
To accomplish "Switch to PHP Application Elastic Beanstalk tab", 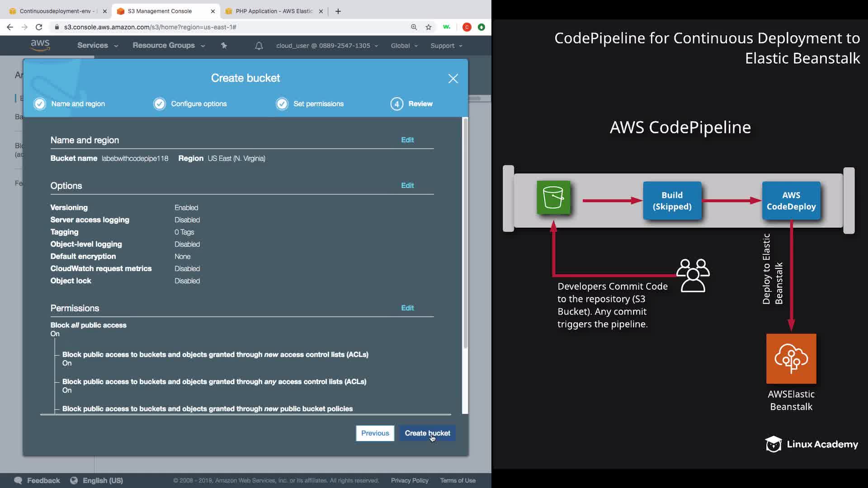I will click(274, 11).
